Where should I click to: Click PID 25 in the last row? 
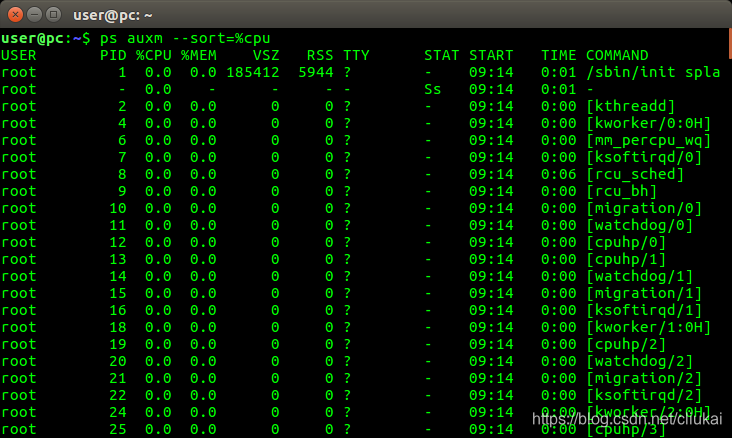[x=118, y=429]
